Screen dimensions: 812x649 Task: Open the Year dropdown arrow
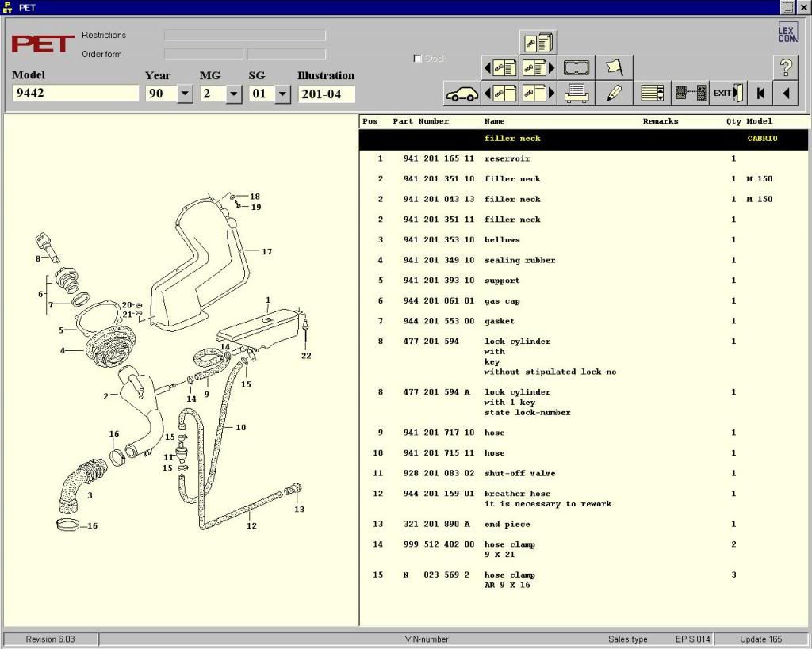click(x=185, y=94)
